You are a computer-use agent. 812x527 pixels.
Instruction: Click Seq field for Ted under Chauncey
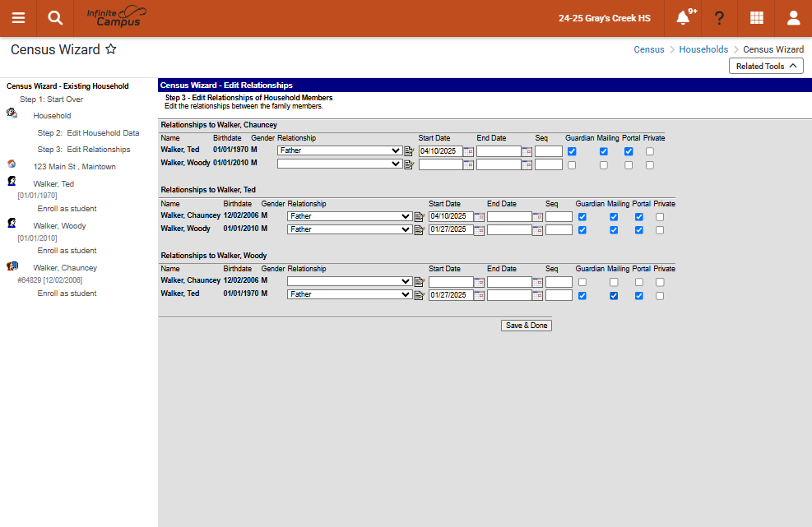click(549, 151)
